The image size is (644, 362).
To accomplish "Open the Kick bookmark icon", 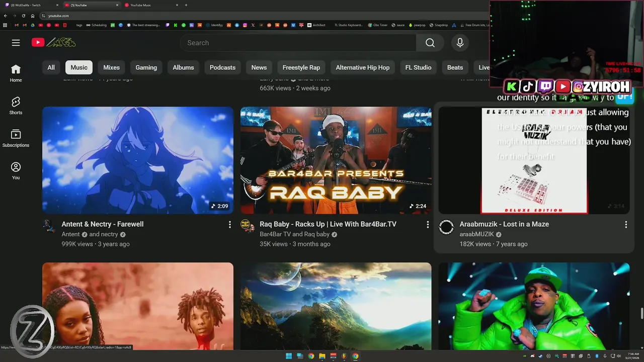I will (x=176, y=25).
